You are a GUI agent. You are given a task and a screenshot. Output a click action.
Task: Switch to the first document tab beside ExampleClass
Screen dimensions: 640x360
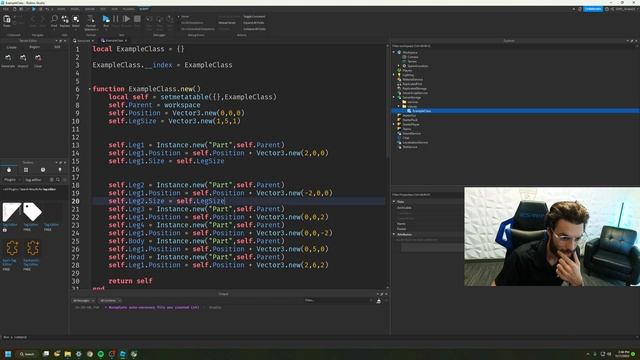(84, 40)
